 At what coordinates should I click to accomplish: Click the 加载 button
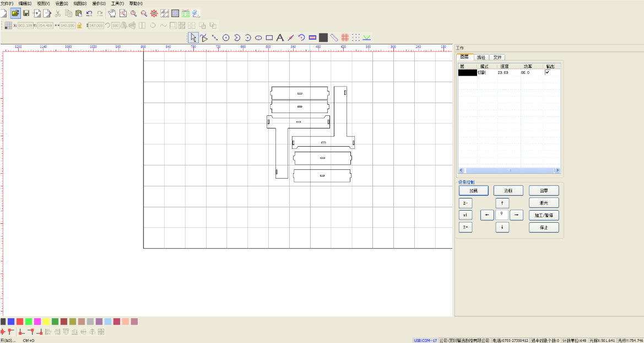click(x=474, y=190)
